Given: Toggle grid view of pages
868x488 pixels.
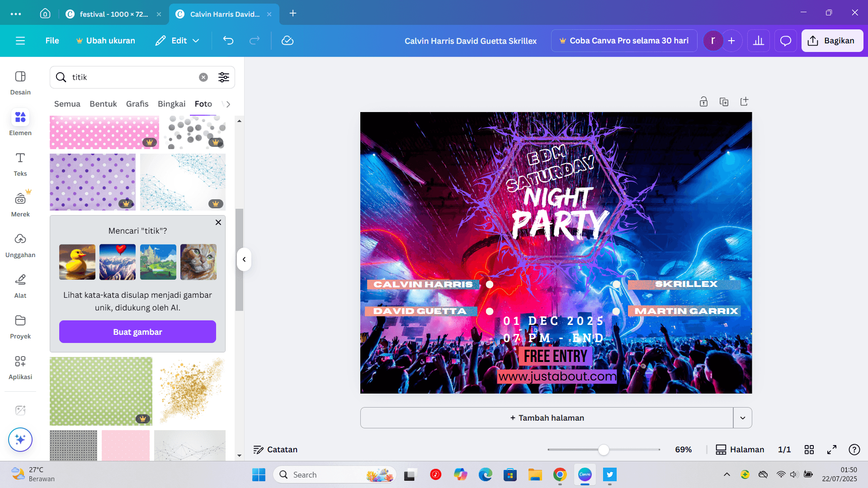Looking at the screenshot, I should tap(809, 450).
